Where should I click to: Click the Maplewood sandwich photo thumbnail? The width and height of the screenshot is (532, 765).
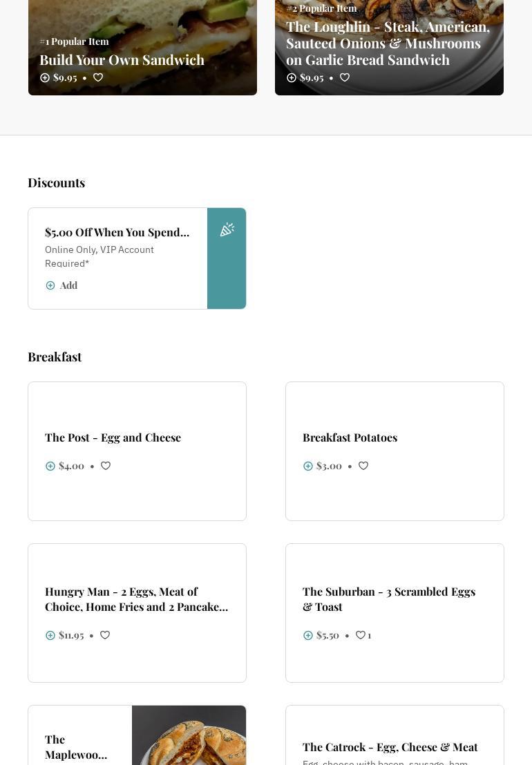tap(189, 735)
